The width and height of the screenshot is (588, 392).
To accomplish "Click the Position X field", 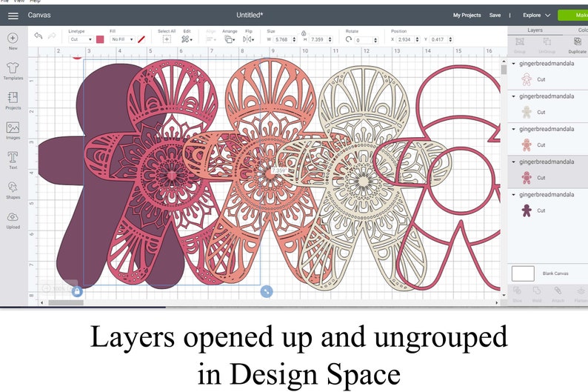I will point(405,39).
